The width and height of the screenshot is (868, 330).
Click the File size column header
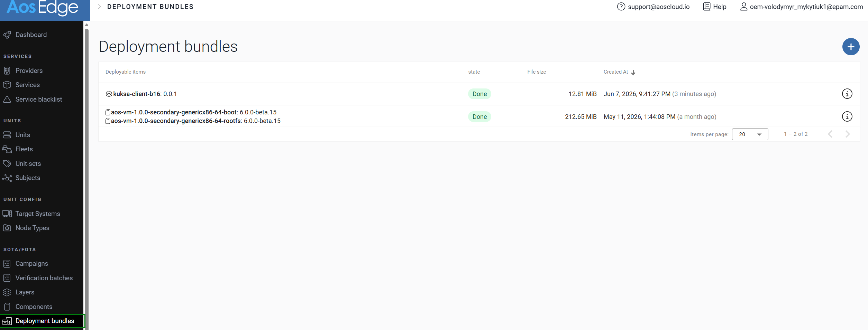(x=537, y=72)
